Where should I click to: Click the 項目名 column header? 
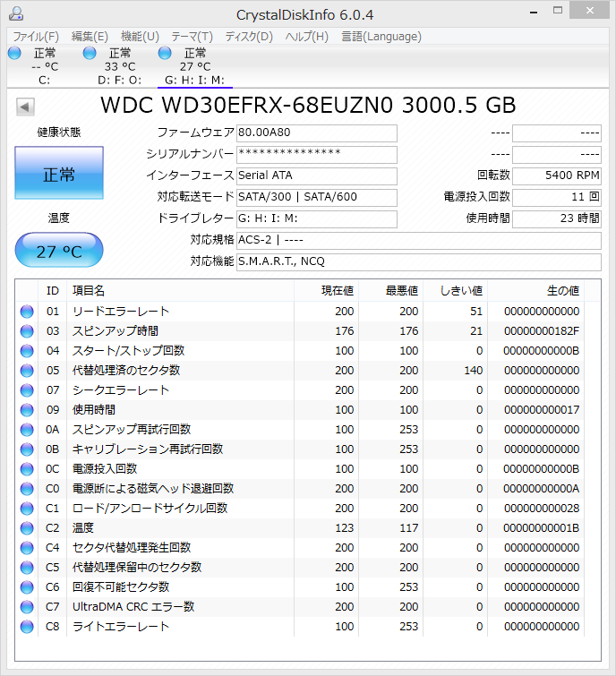181,291
